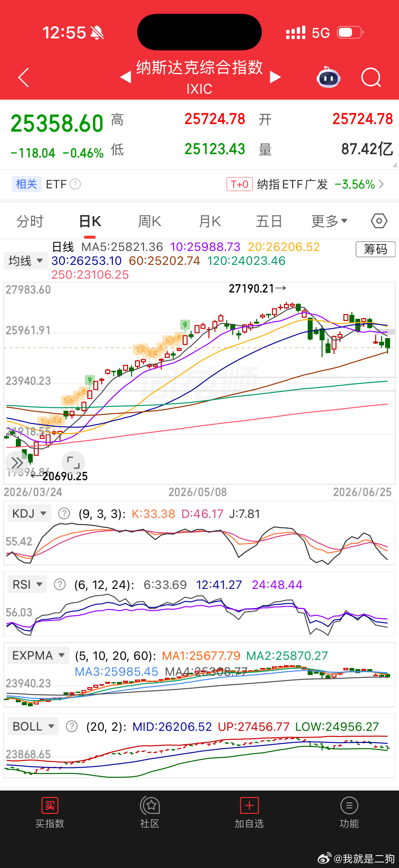Open 纳指ETF广发 related ETF chevron
Viewport: 399px width, 868px height.
381,184
